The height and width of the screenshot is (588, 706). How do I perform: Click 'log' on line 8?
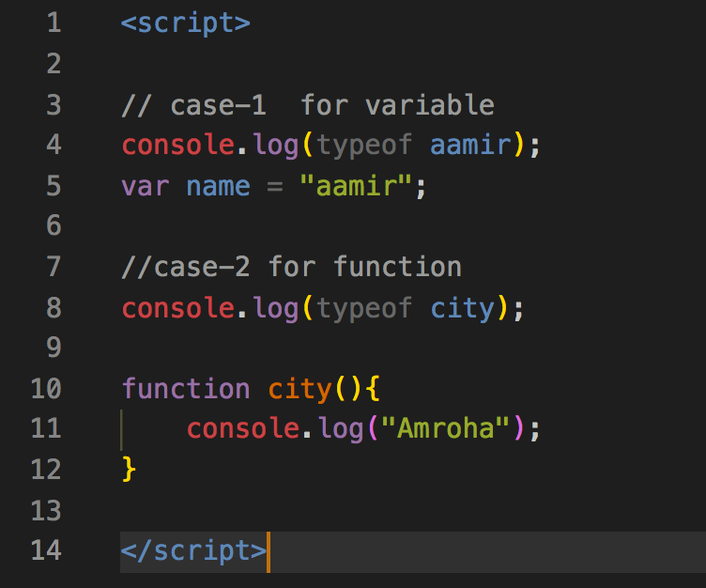276,309
